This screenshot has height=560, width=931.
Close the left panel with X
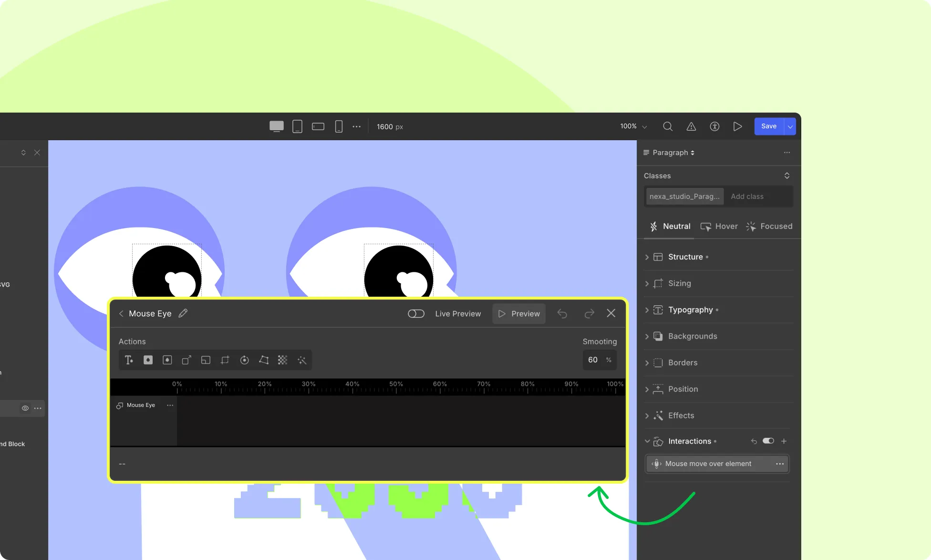point(37,153)
